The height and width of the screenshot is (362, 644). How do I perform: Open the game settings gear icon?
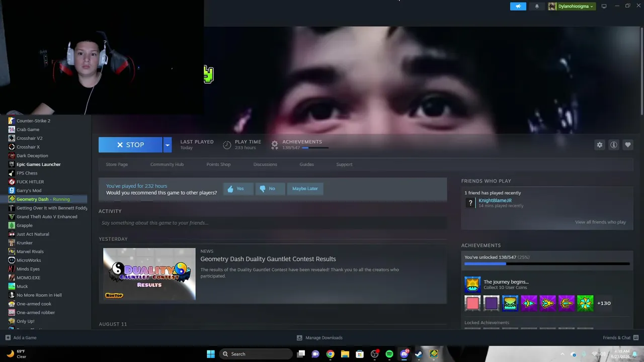click(x=599, y=145)
